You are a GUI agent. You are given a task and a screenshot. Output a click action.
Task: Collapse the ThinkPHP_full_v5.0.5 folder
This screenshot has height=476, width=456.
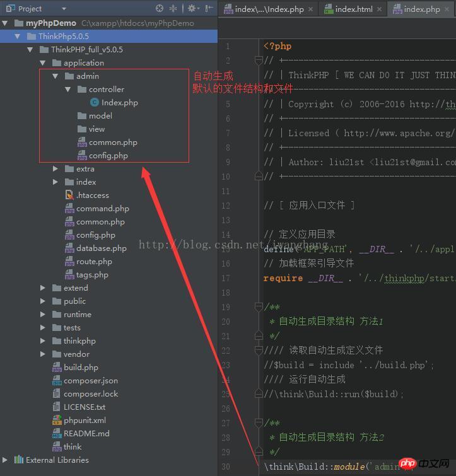(30, 49)
